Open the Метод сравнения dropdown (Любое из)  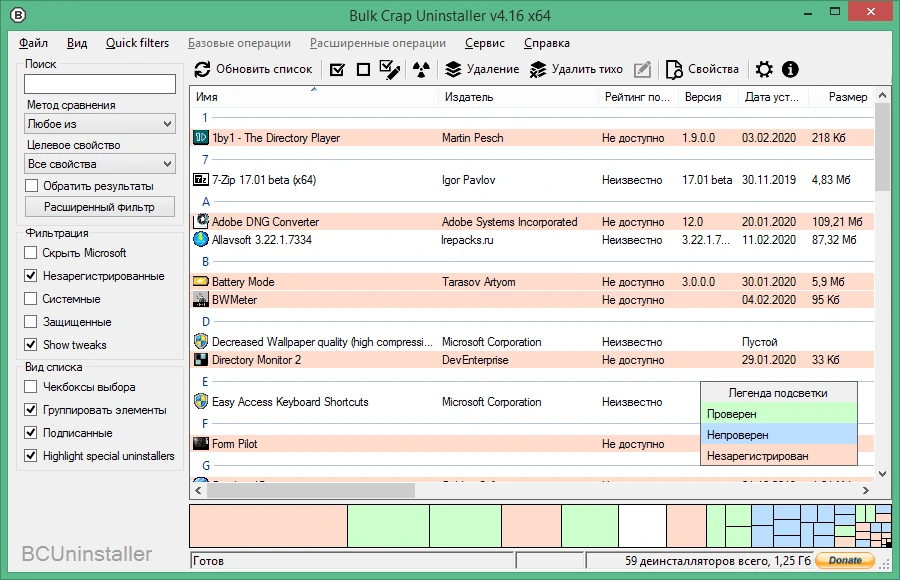pos(100,123)
